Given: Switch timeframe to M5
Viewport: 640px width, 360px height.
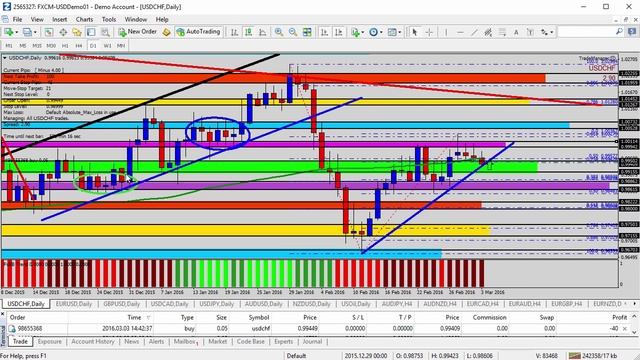Looking at the screenshot, I should pos(23,46).
